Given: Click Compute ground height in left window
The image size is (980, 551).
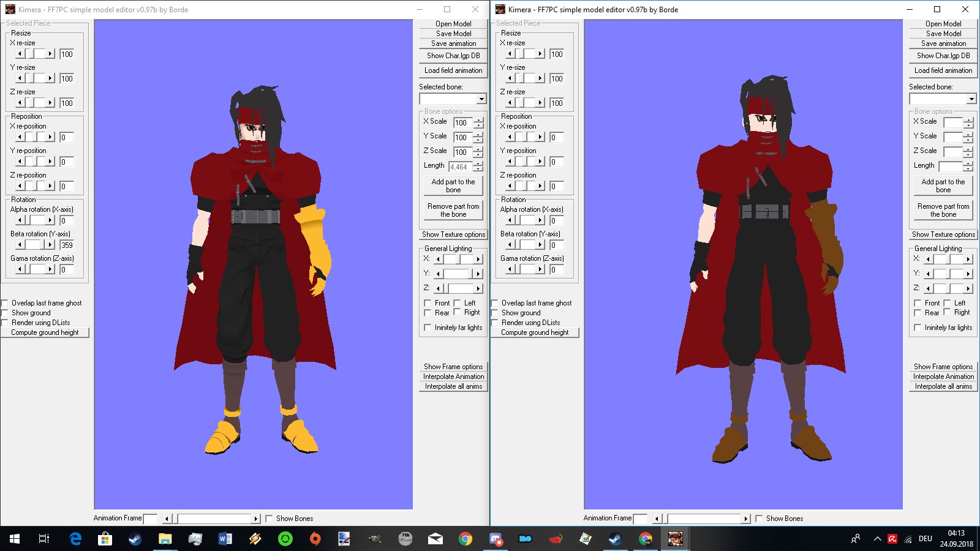Looking at the screenshot, I should pyautogui.click(x=45, y=332).
